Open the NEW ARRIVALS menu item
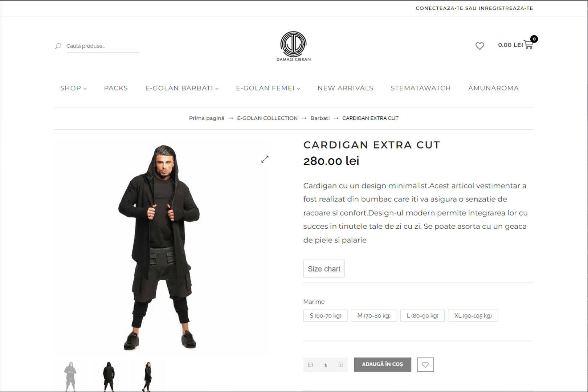588x392 pixels. [345, 88]
